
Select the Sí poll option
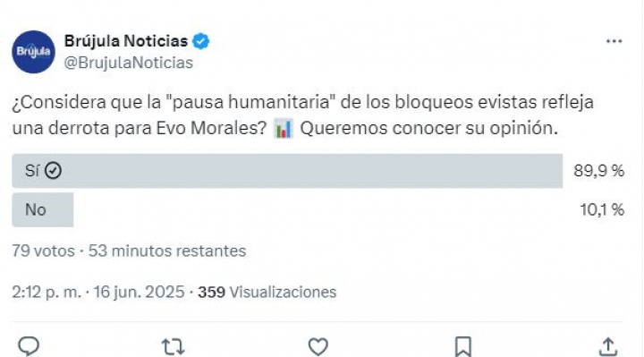[287, 171]
